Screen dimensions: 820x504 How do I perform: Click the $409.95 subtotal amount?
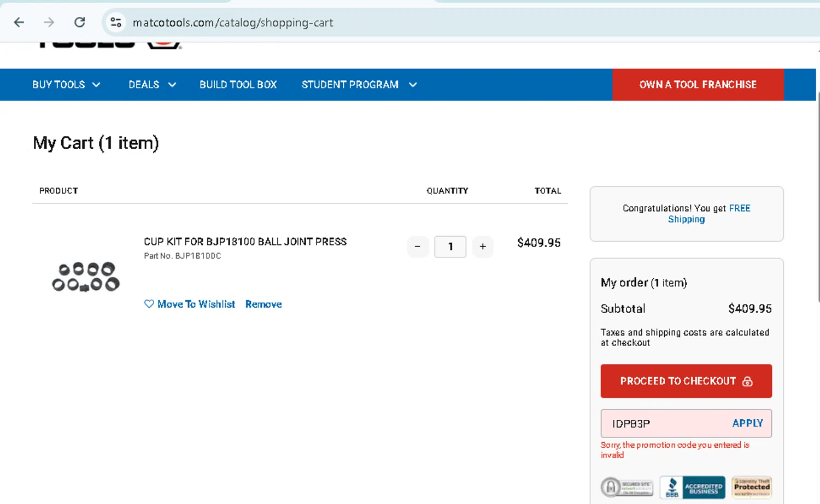[x=749, y=309]
